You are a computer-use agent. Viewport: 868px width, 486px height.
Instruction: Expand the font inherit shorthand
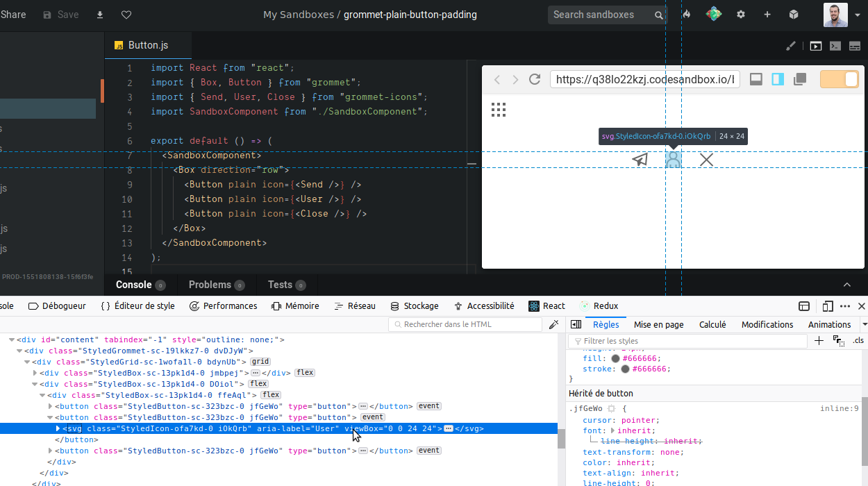(x=612, y=431)
